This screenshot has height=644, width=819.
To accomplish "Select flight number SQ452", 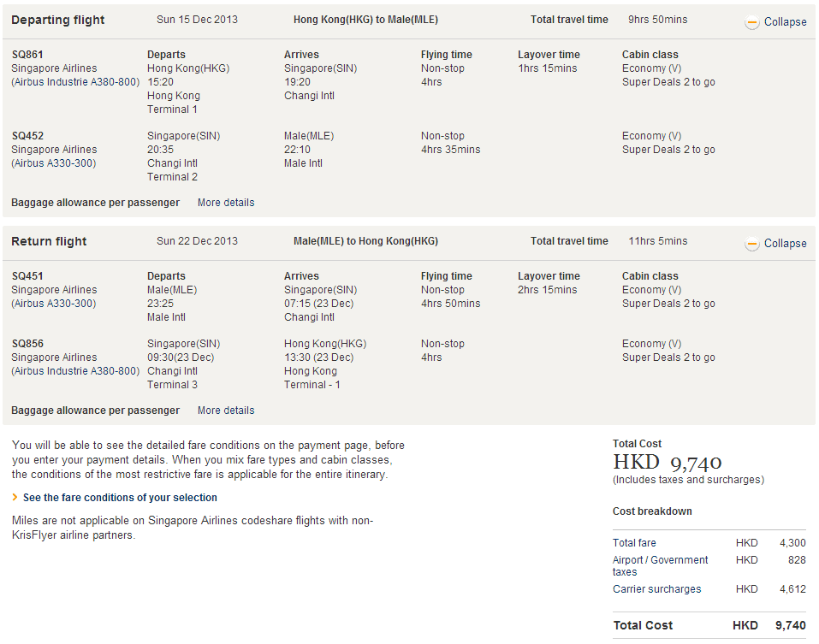I will pyautogui.click(x=27, y=136).
